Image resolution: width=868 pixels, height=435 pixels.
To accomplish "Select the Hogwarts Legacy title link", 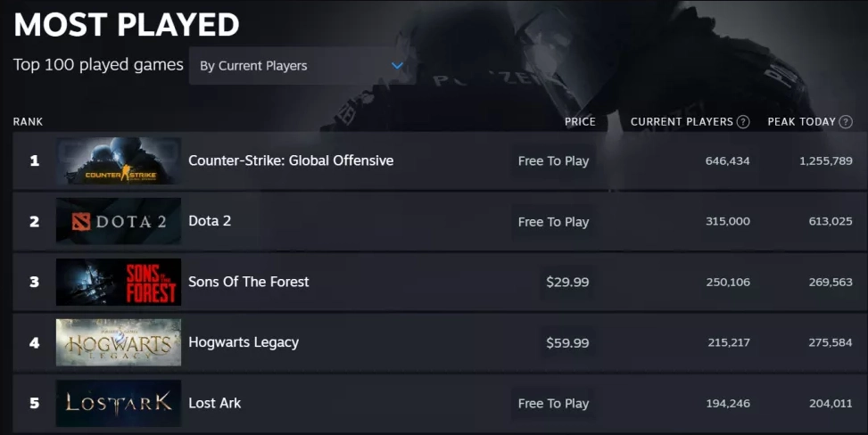I will (x=244, y=342).
